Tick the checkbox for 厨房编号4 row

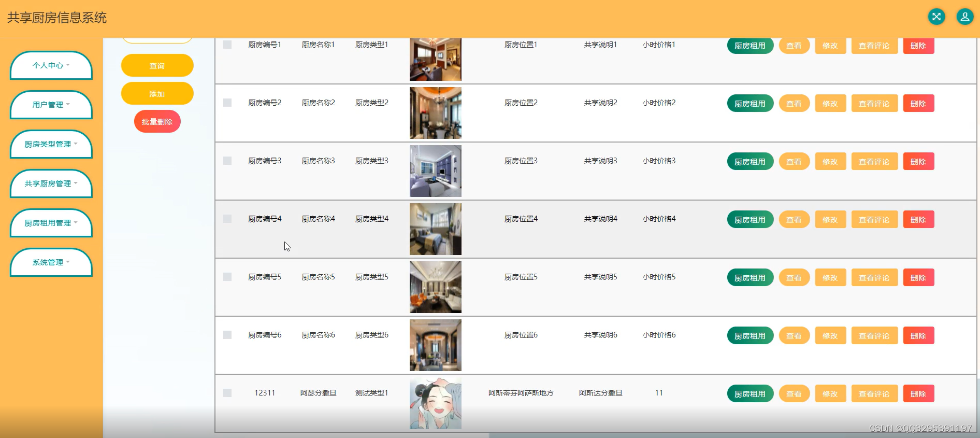pos(227,219)
